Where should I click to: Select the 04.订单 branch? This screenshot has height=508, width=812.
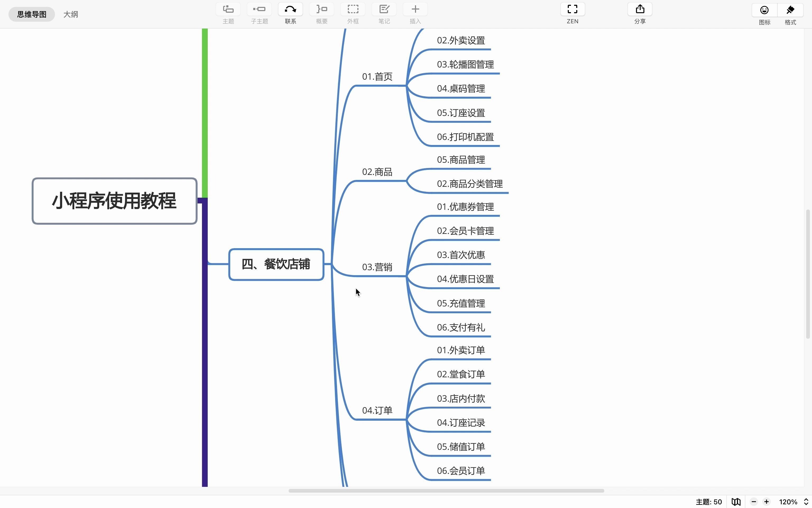click(x=377, y=411)
